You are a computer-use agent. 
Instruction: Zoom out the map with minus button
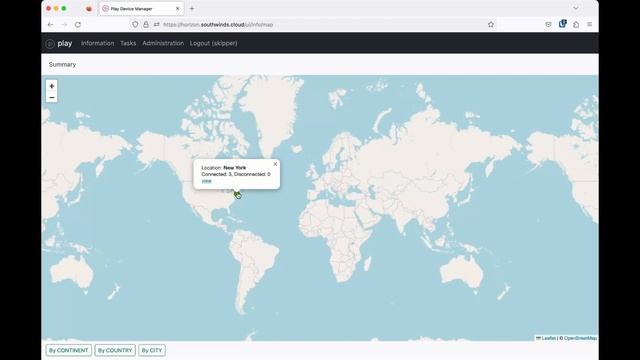click(x=51, y=98)
